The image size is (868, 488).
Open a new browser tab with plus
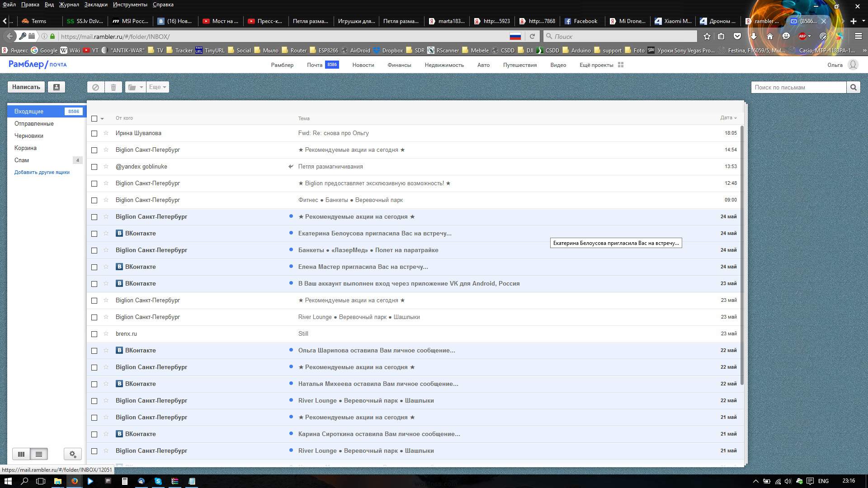click(x=853, y=21)
